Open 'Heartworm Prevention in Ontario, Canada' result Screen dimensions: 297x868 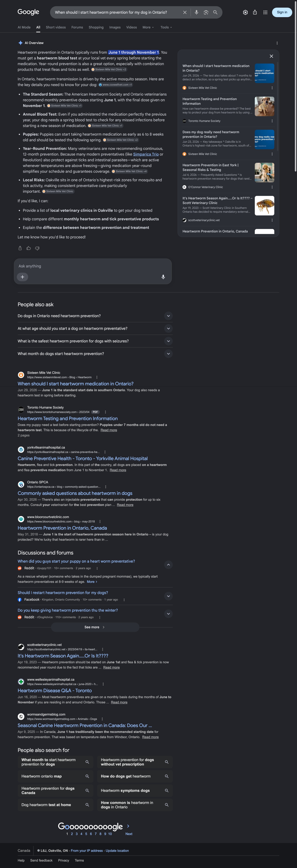(x=62, y=528)
